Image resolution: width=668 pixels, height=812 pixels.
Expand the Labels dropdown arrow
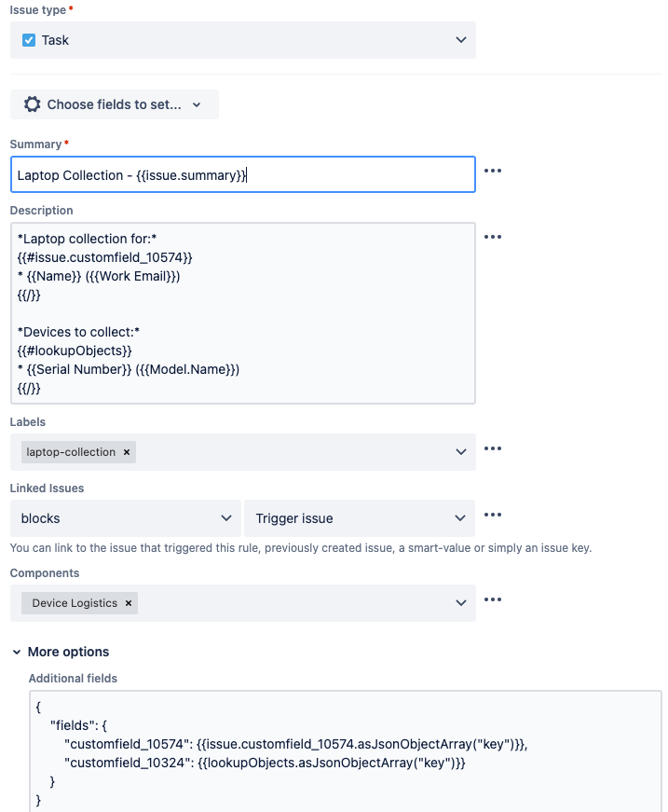pyautogui.click(x=460, y=452)
